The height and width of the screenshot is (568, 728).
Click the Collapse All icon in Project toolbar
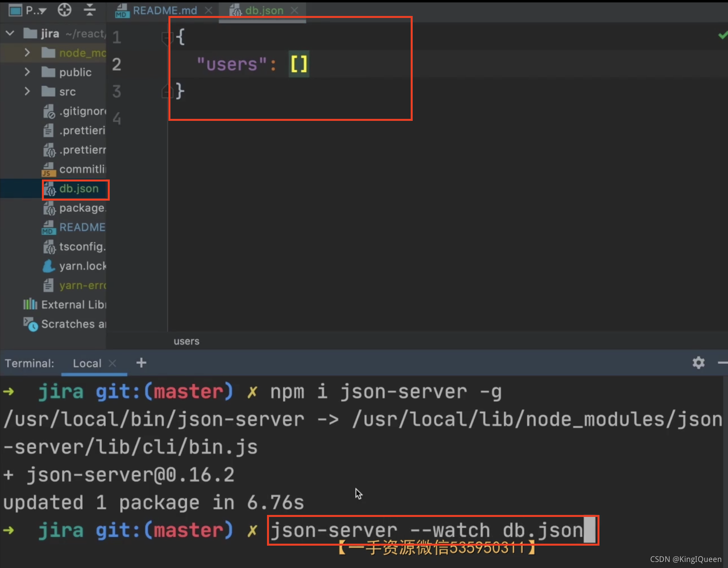pyautogui.click(x=90, y=10)
